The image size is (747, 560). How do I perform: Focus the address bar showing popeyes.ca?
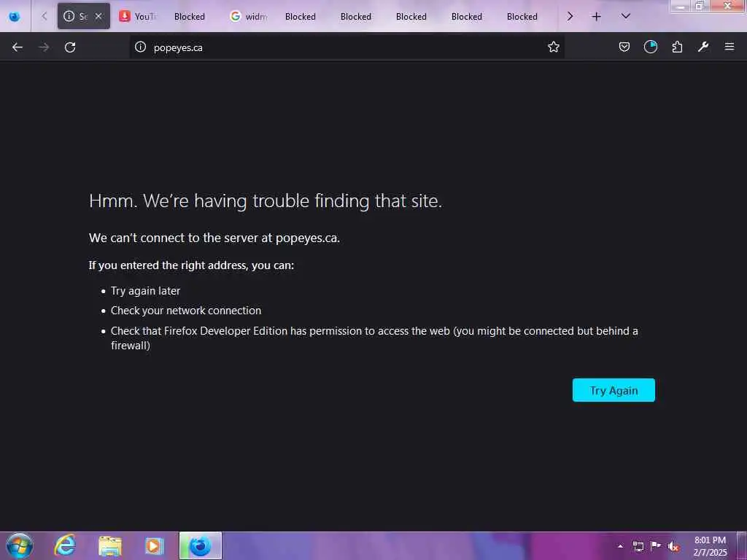coord(347,47)
